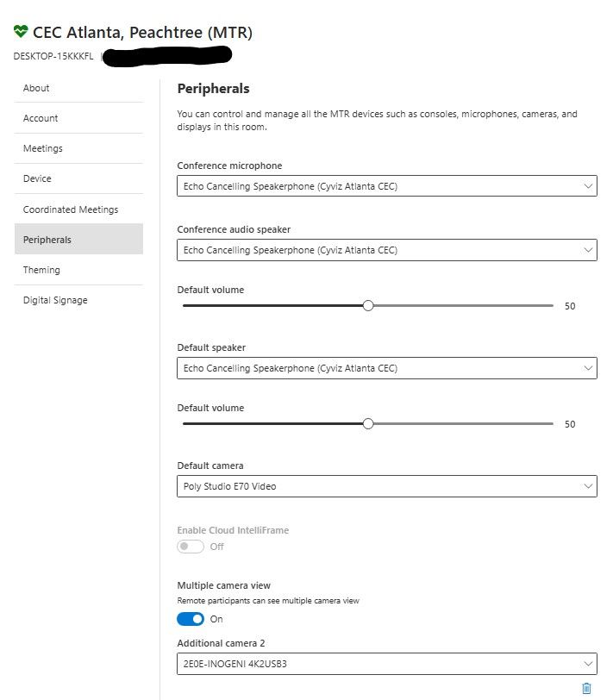Open the Conference microphone dropdown
613x700 pixels.
(x=386, y=186)
